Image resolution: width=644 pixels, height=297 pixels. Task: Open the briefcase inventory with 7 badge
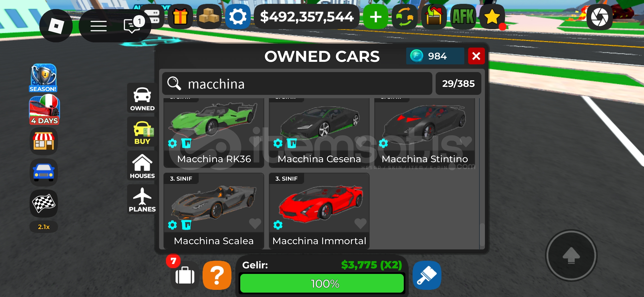[x=185, y=276]
